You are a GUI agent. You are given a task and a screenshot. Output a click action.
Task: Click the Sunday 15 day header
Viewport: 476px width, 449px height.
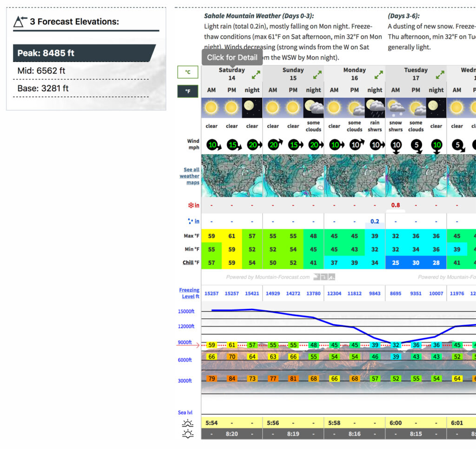(293, 74)
